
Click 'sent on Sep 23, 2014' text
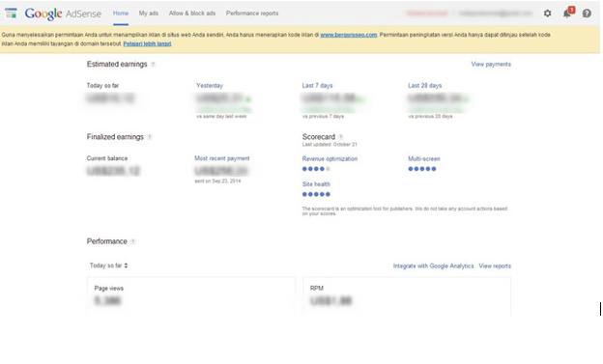click(x=217, y=182)
